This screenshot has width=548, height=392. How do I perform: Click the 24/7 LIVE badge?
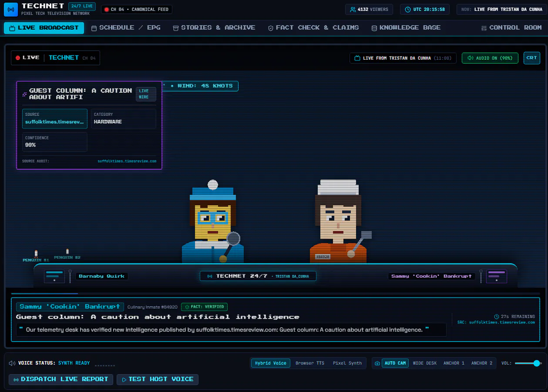pos(82,6)
